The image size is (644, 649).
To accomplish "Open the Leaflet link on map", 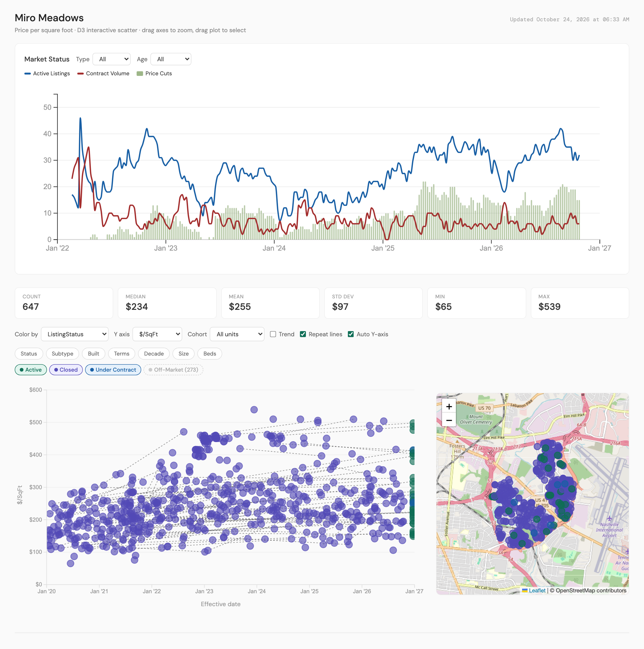I will pyautogui.click(x=537, y=590).
